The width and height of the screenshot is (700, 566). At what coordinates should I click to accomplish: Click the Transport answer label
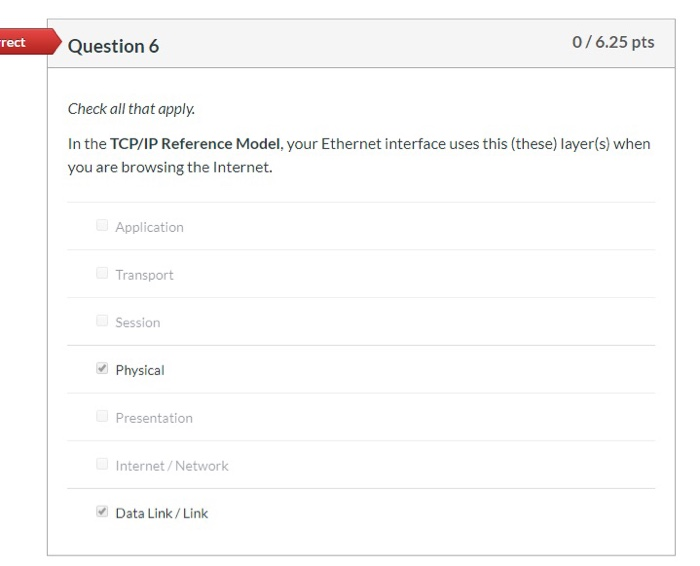pyautogui.click(x=144, y=275)
